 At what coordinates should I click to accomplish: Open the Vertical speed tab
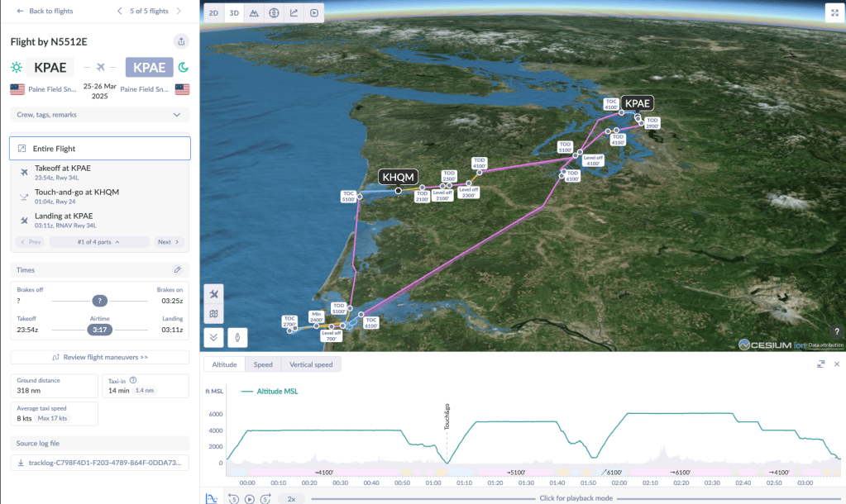(x=310, y=364)
